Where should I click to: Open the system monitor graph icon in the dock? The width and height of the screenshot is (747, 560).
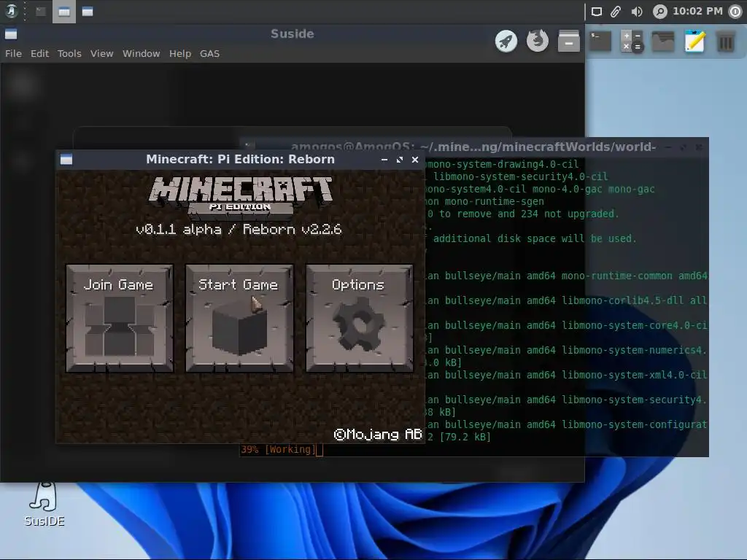[663, 41]
